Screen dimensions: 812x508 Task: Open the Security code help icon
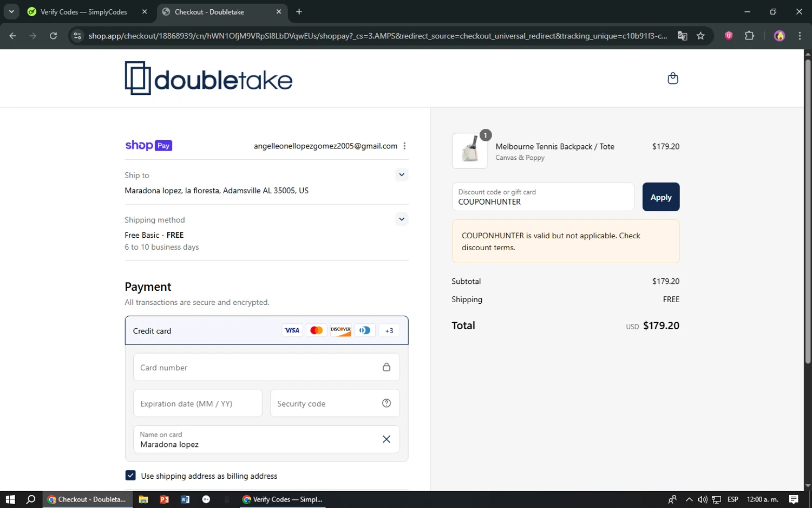point(387,403)
